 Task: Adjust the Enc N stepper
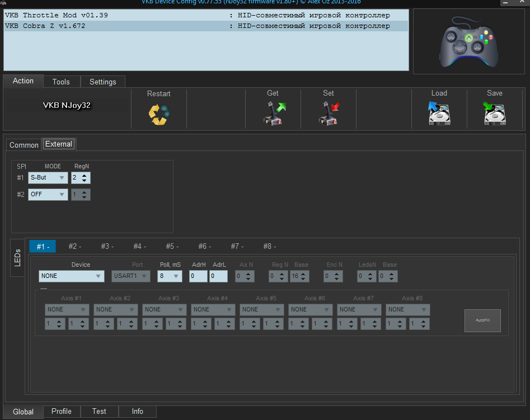333,276
